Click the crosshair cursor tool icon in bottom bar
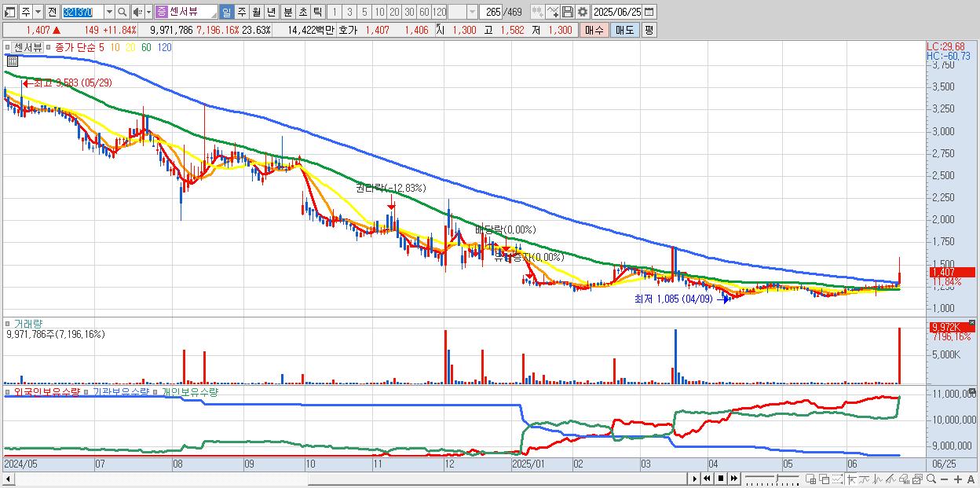Image resolution: width=980 pixels, height=488 pixels. tap(851, 479)
